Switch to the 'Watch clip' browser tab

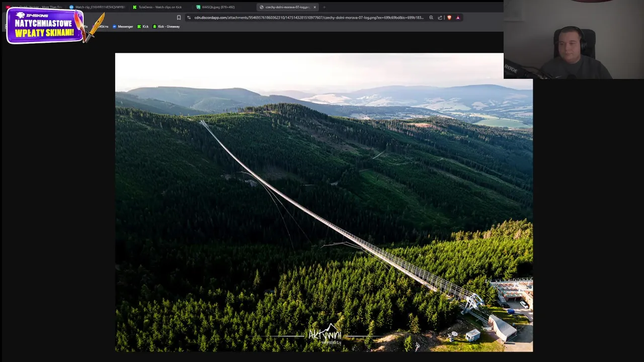pyautogui.click(x=97, y=7)
